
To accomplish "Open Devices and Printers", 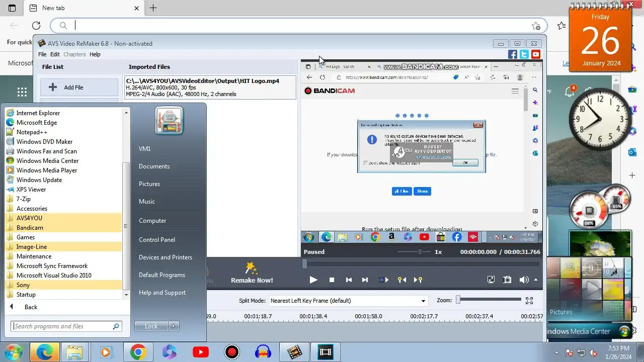I will (x=166, y=257).
